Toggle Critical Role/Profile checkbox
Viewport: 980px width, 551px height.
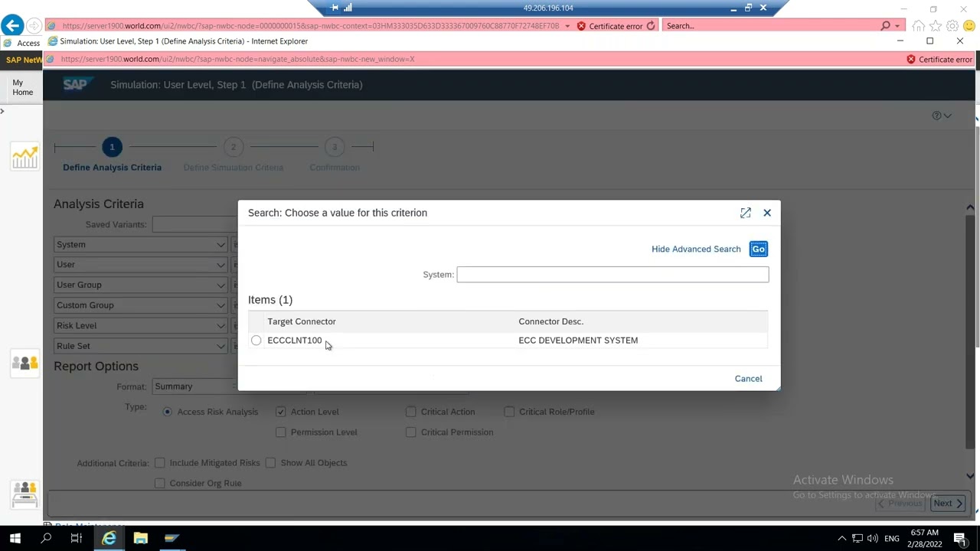point(509,412)
